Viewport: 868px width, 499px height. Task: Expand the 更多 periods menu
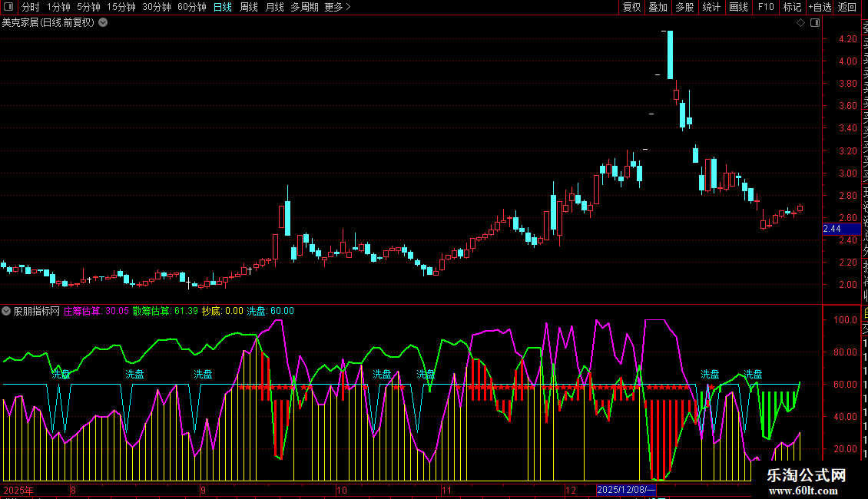[337, 7]
